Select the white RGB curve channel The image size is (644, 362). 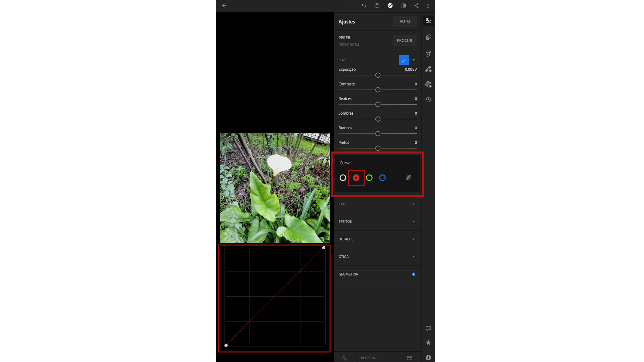click(343, 178)
